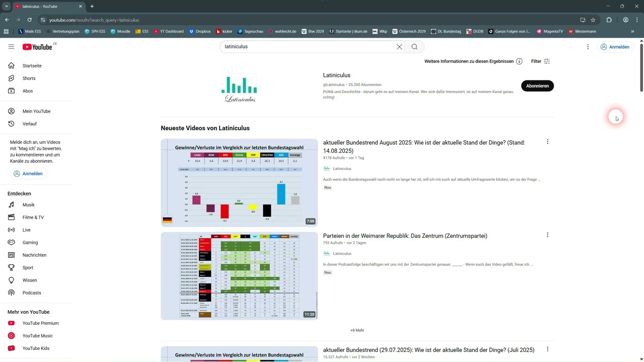Viewport: 644px width, 362px height.
Task: Open the browser extensions puzzle icon
Action: [x=609, y=20]
